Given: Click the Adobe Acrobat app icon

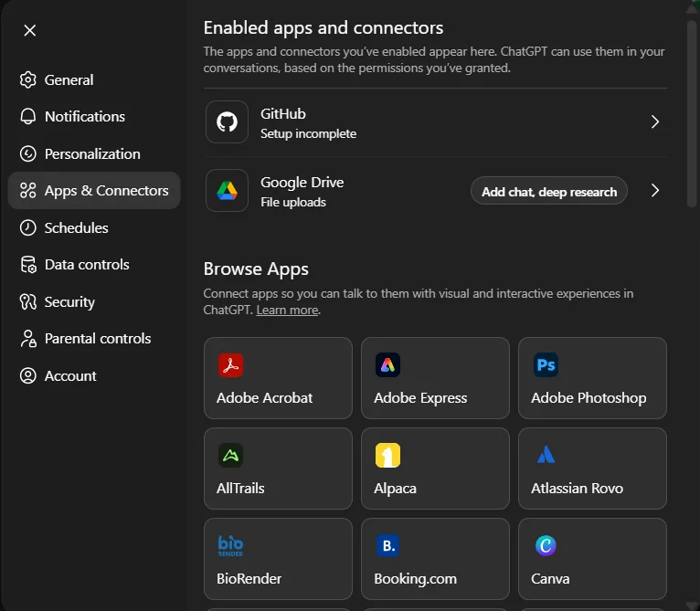Looking at the screenshot, I should [x=230, y=365].
